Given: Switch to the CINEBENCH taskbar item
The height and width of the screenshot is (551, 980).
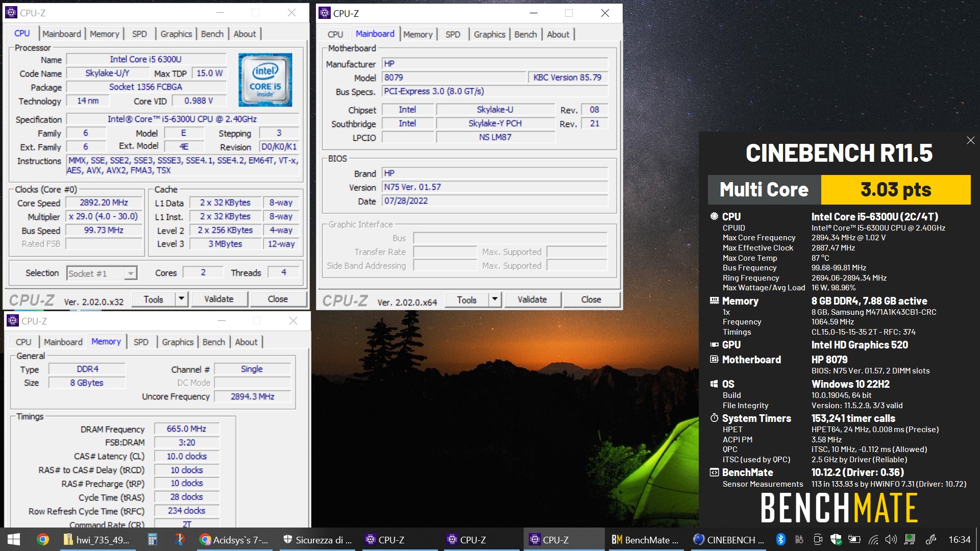Looking at the screenshot, I should [x=728, y=539].
